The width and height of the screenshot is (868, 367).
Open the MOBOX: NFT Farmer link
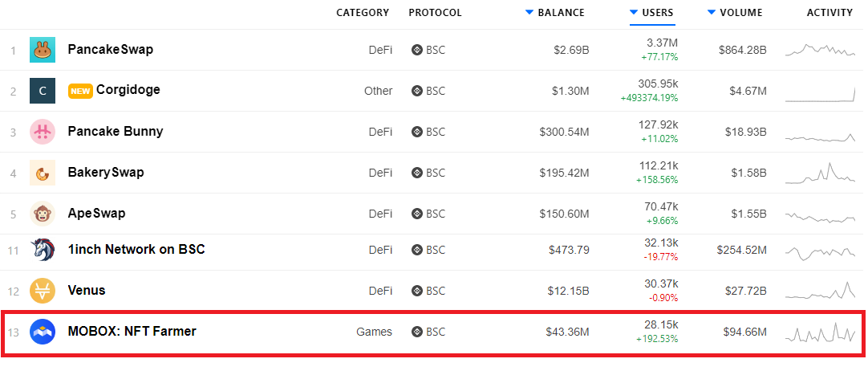tap(132, 332)
